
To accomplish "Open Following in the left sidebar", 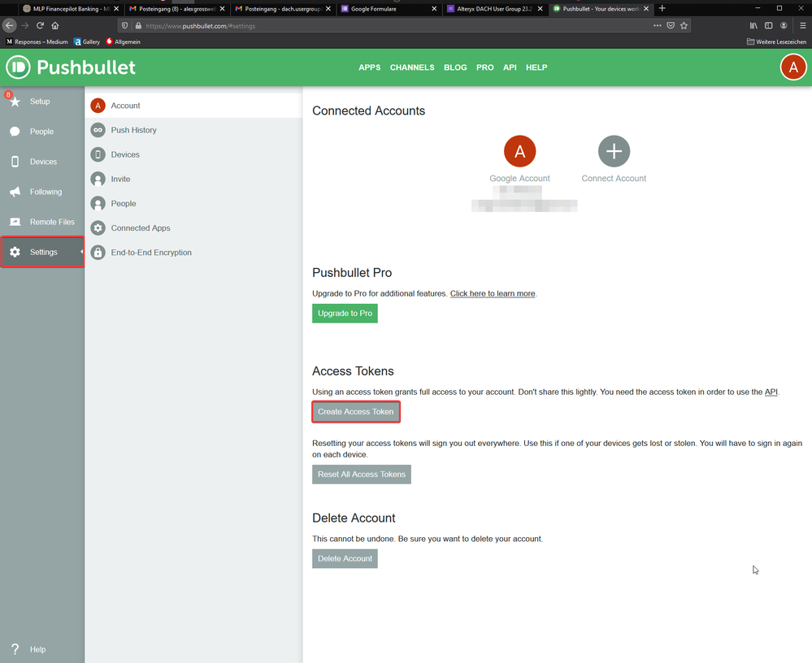I will [x=42, y=192].
